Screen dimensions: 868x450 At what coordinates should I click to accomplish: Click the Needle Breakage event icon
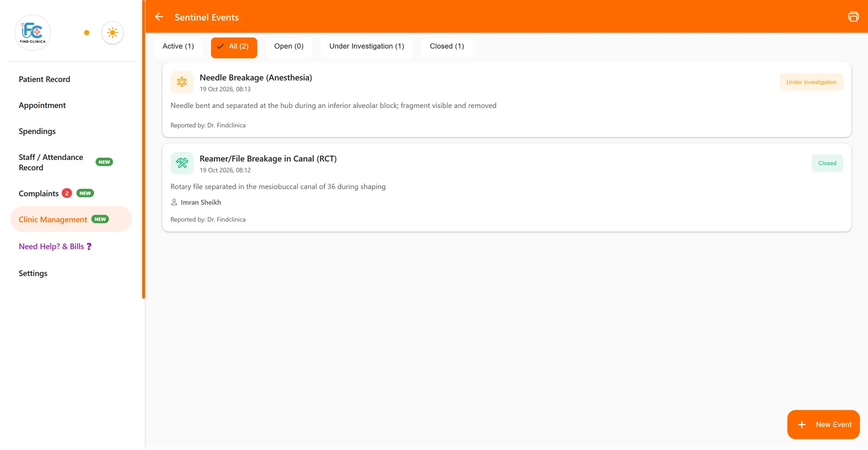click(182, 82)
